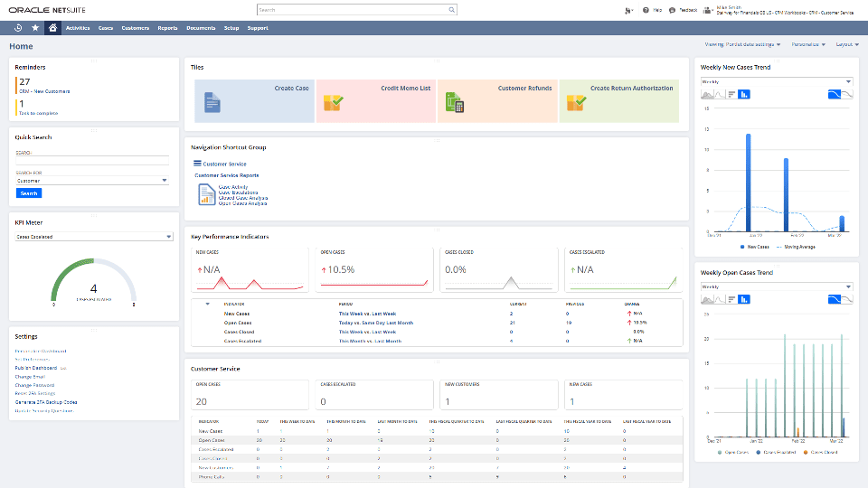868x488 pixels.
Task: Click the search magnifier icon
Action: (x=452, y=10)
